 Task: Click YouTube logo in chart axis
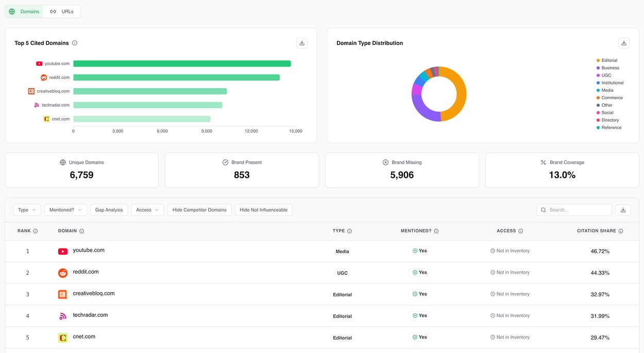(x=39, y=63)
